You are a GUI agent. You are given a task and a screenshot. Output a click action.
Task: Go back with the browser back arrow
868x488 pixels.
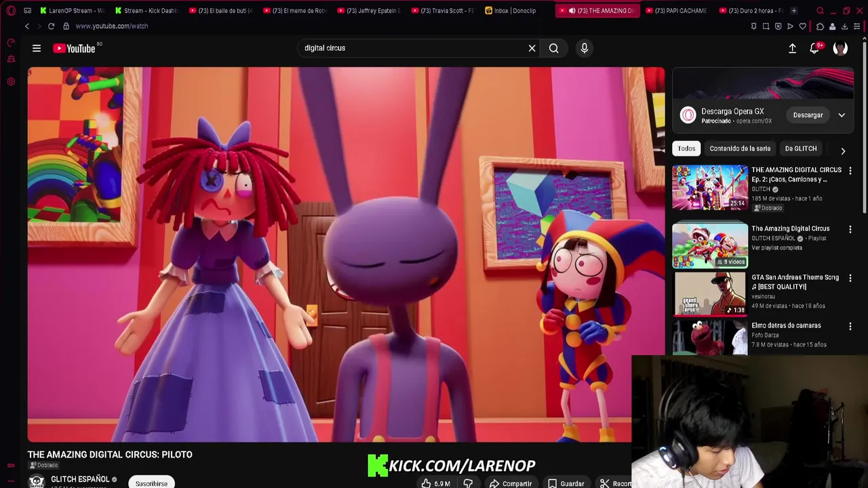27,26
